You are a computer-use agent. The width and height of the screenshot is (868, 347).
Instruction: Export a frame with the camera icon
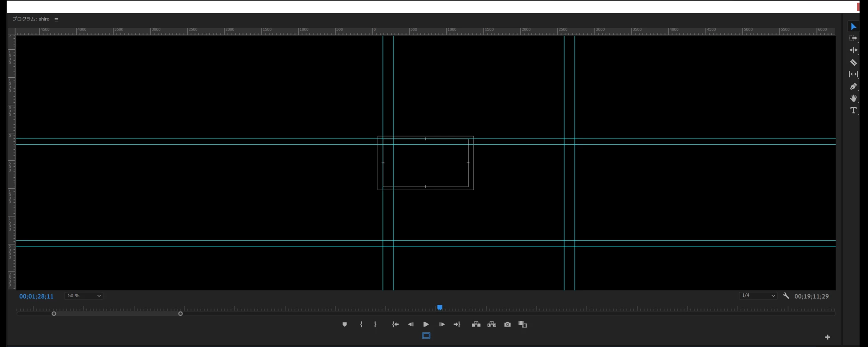coord(507,324)
